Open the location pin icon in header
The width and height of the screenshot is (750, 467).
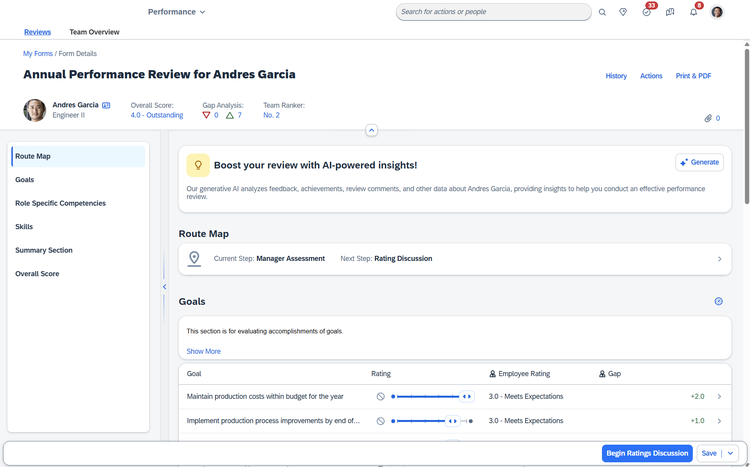point(623,12)
